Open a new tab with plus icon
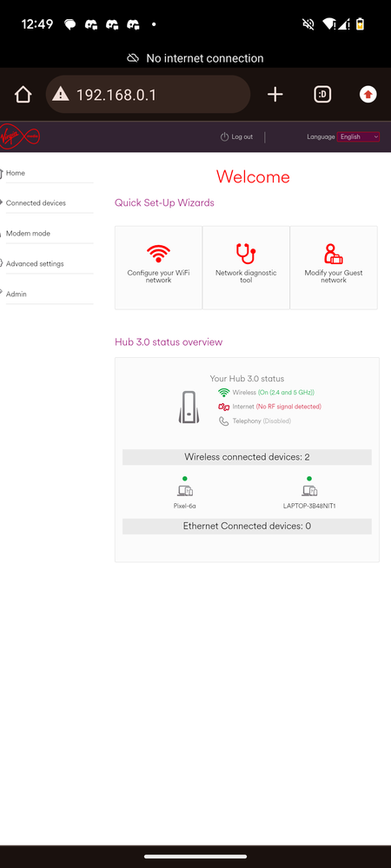The image size is (391, 868). [275, 95]
